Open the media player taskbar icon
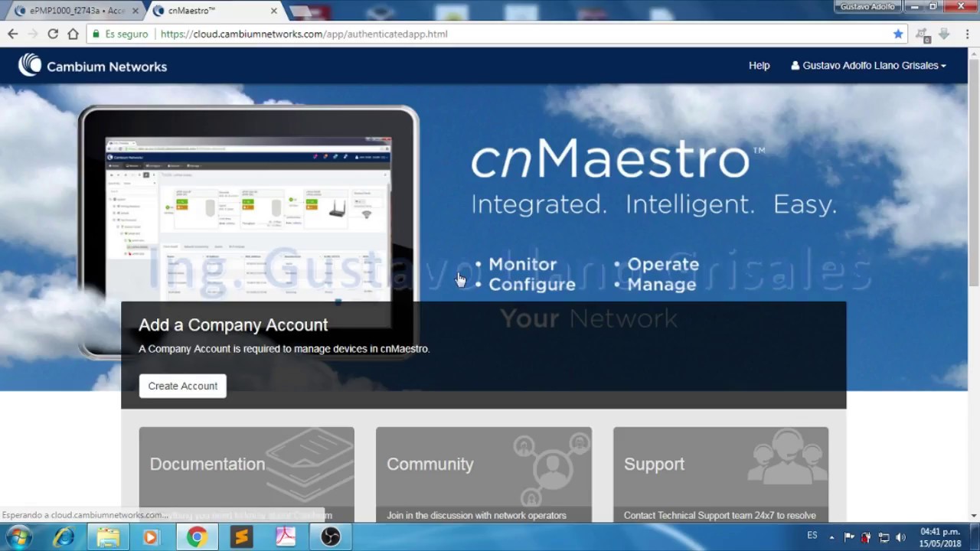This screenshot has height=551, width=980. coord(151,537)
